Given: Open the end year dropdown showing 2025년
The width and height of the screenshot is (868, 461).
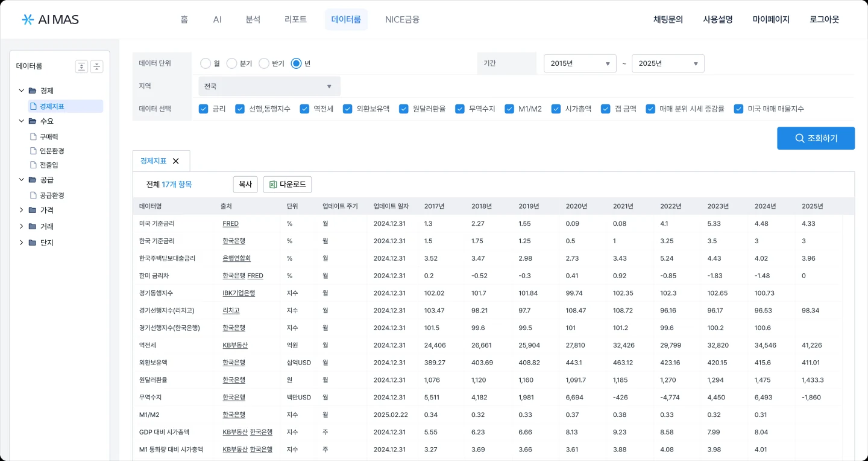Looking at the screenshot, I should click(668, 63).
